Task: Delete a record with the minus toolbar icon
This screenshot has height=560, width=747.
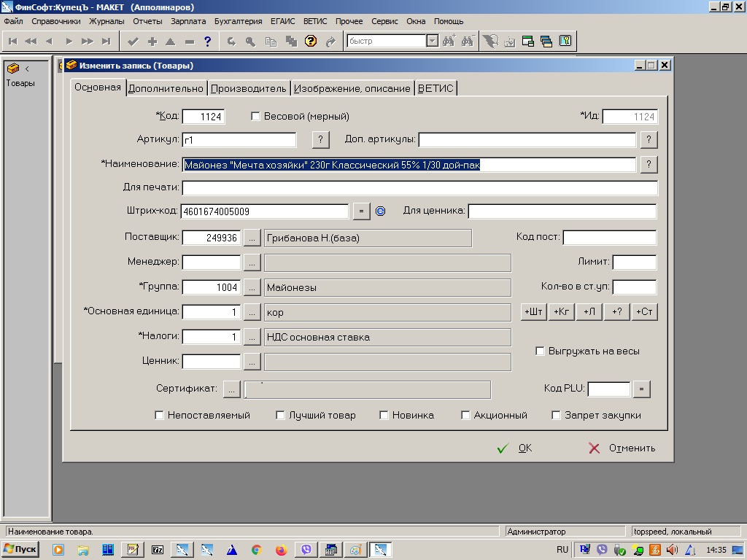Action: click(x=190, y=42)
